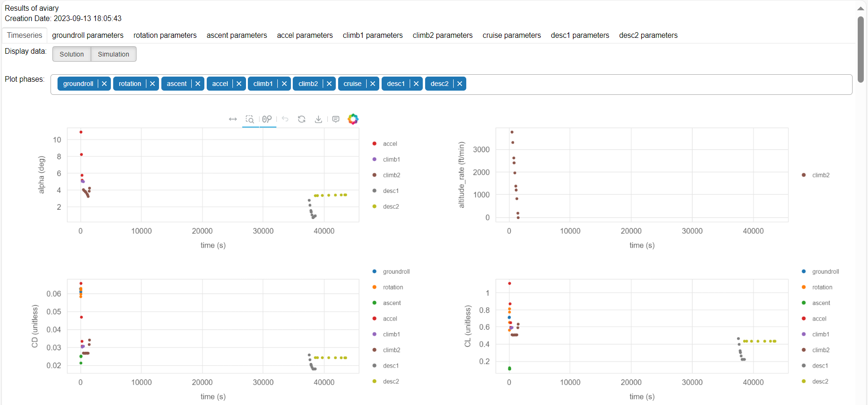Click the 'CD (unitless)' axis label
The width and height of the screenshot is (868, 405).
pyautogui.click(x=35, y=326)
